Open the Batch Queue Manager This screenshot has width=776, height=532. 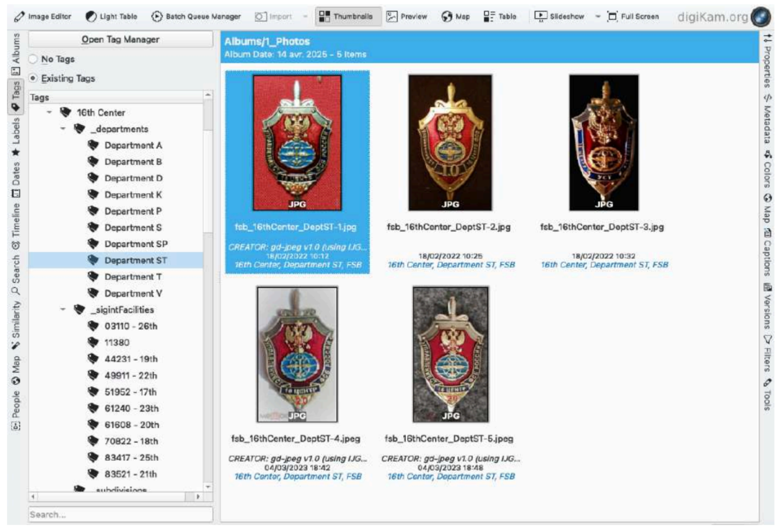(195, 17)
